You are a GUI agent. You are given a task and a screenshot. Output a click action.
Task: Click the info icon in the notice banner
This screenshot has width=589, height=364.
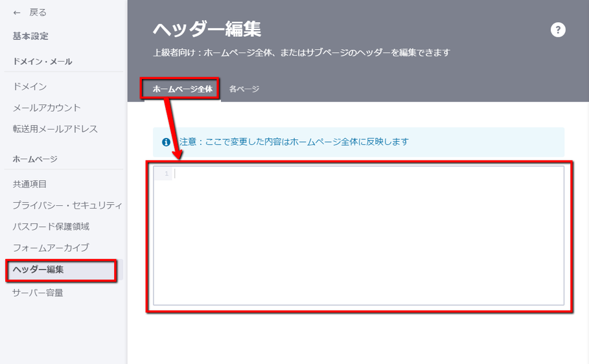tap(166, 142)
